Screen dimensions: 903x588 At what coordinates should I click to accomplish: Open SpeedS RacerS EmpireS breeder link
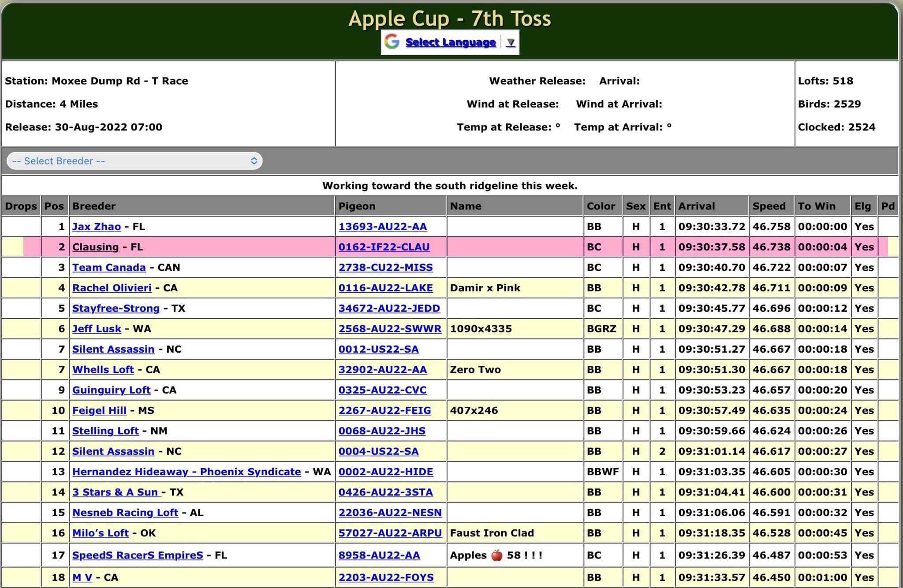(137, 555)
